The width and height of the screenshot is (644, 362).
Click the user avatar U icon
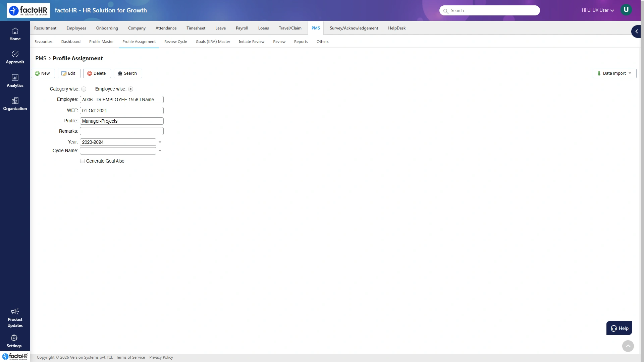pos(626,10)
